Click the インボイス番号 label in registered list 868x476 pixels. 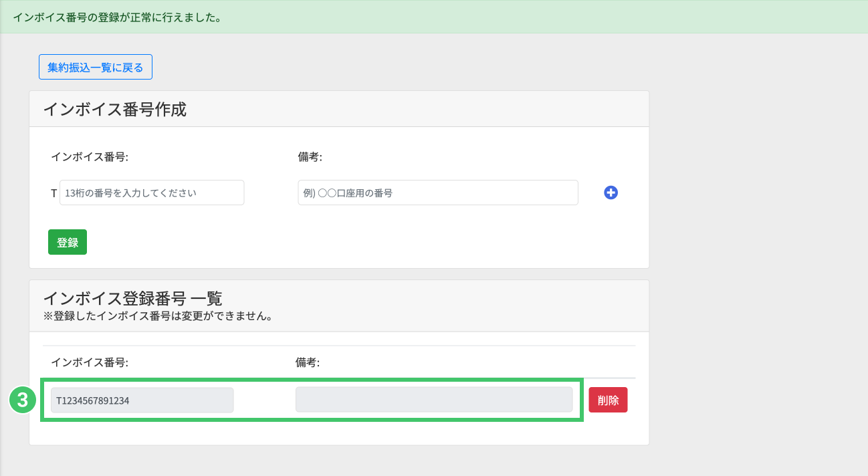pos(90,362)
